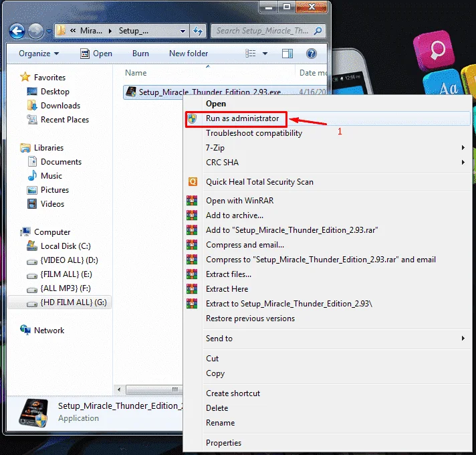Expand the CRC SHA submenu
The width and height of the screenshot is (476, 455).
click(x=328, y=163)
